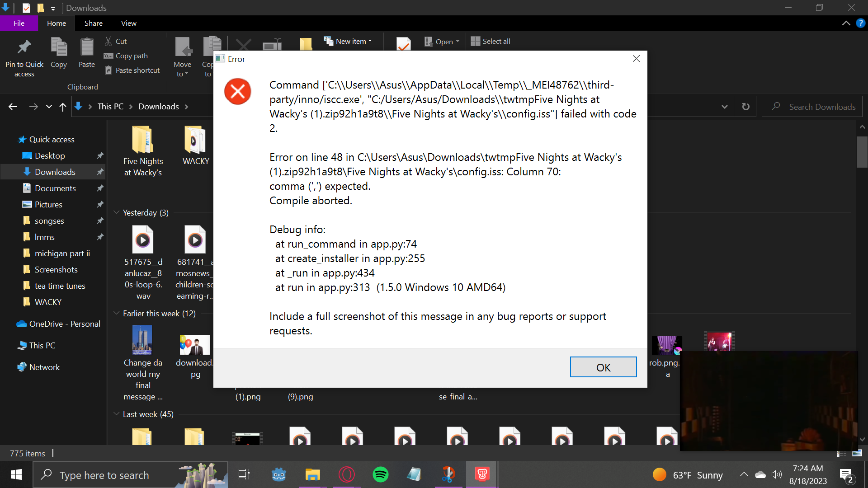This screenshot has height=488, width=868.
Task: Click the Copy path ribbon icon
Action: [108, 56]
